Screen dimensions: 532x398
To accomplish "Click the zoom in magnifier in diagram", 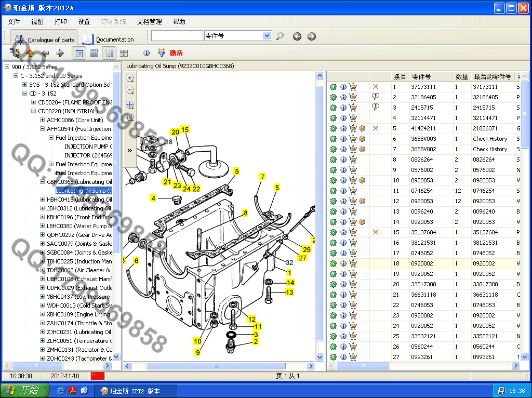I will point(130,78).
